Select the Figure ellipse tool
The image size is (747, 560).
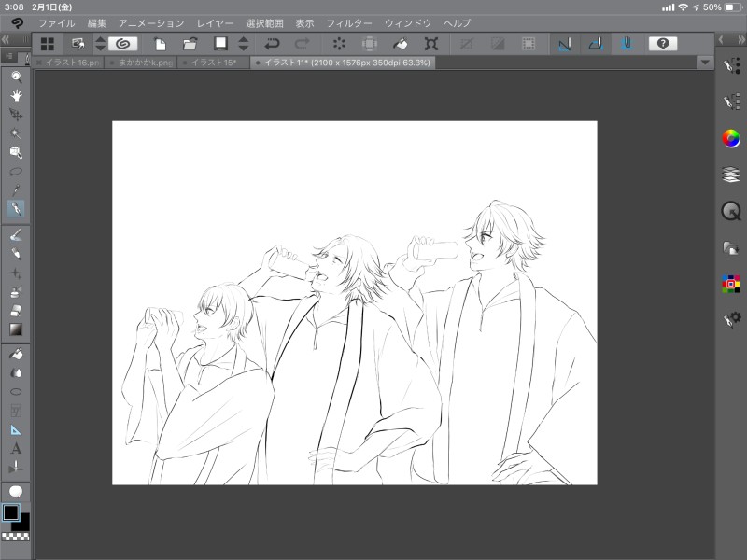click(16, 392)
